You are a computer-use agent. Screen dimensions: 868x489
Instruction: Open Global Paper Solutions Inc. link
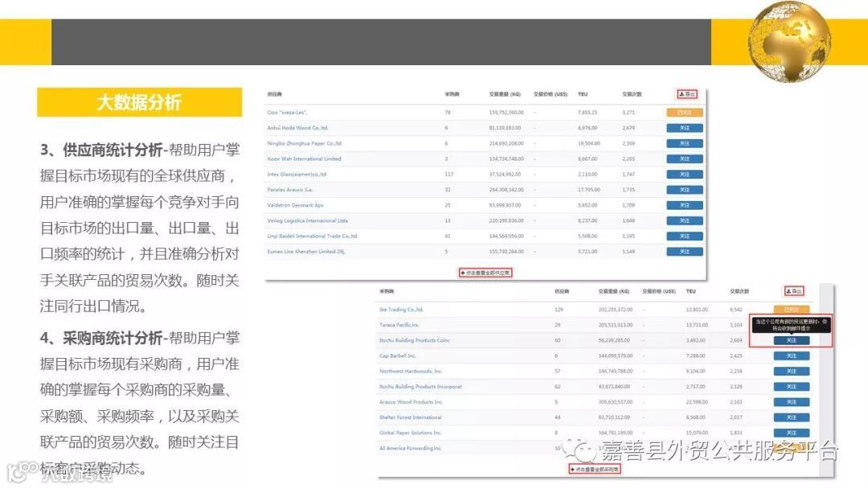(410, 433)
